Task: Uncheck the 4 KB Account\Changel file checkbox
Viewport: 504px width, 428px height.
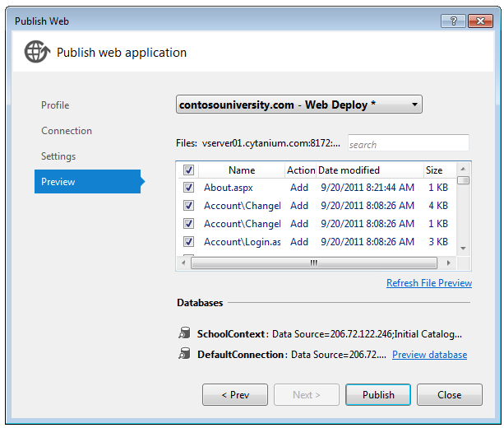Action: point(188,205)
